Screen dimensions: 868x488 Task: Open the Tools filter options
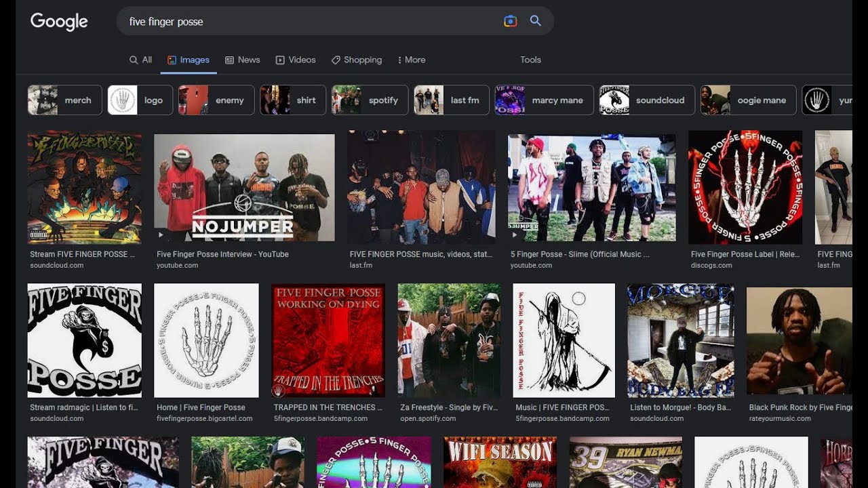tap(530, 60)
